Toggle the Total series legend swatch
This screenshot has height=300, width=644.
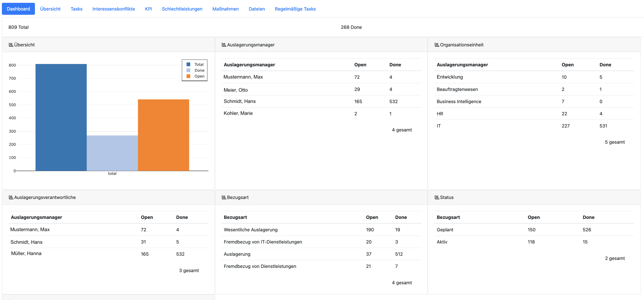[188, 64]
